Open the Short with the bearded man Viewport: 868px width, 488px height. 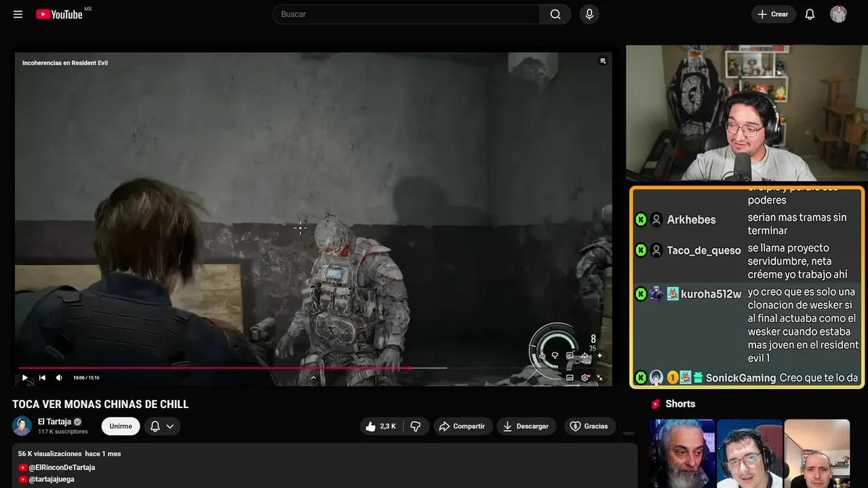point(682,453)
